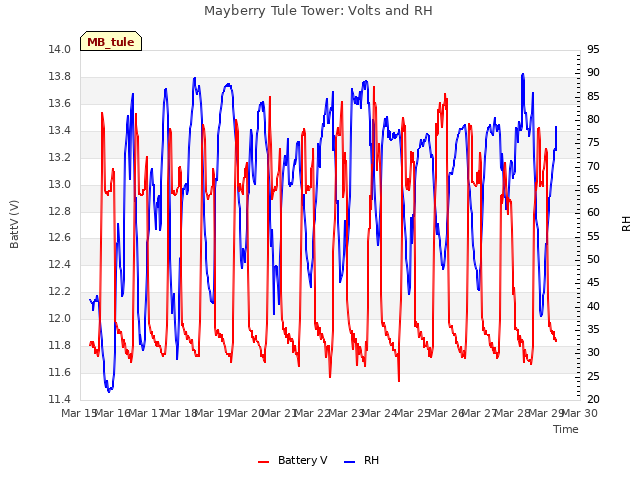640x480 pixels.
Task: Click the 85 right axis tick
Action: pyautogui.click(x=593, y=97)
